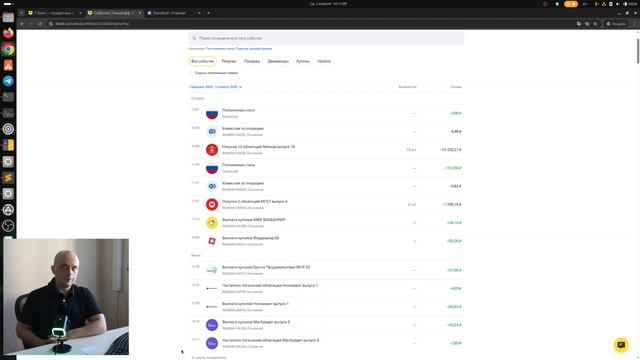Screen dimensions: 640x360
Task: Click the magnifier icon in the search field
Action: pyautogui.click(x=194, y=38)
